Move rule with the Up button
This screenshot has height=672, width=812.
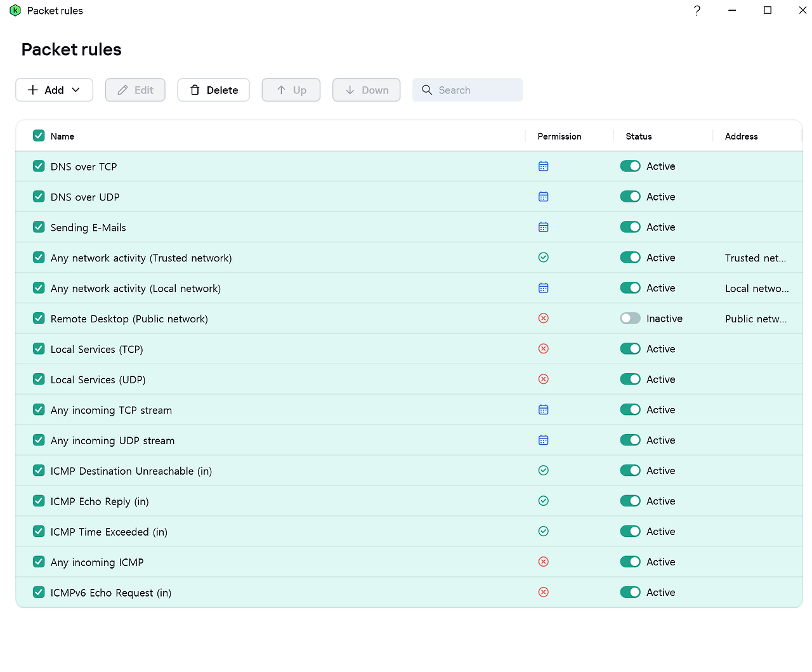click(x=291, y=90)
